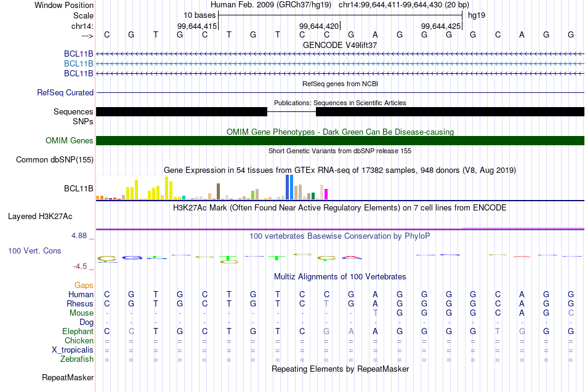Open the RepeatMasker track label
The image size is (585, 392).
pyautogui.click(x=68, y=377)
